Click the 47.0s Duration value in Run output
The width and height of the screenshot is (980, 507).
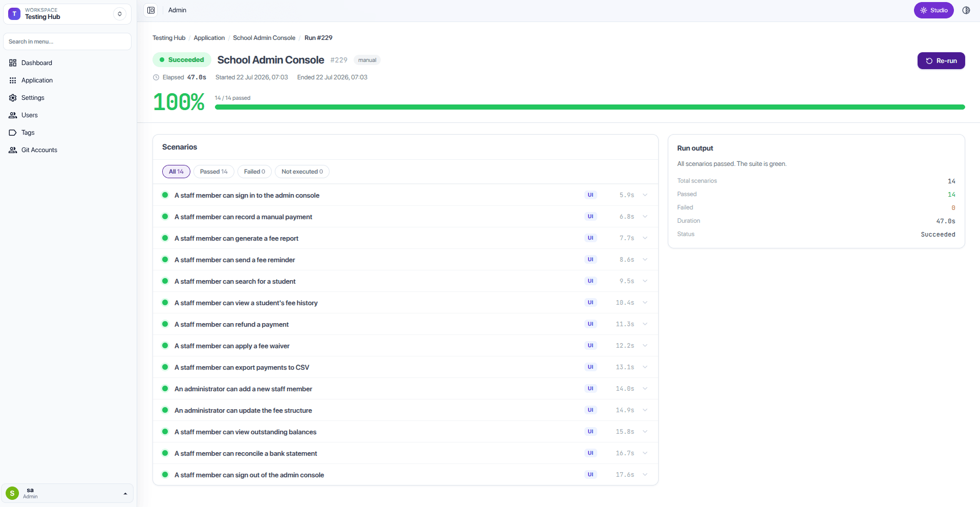[x=946, y=221]
